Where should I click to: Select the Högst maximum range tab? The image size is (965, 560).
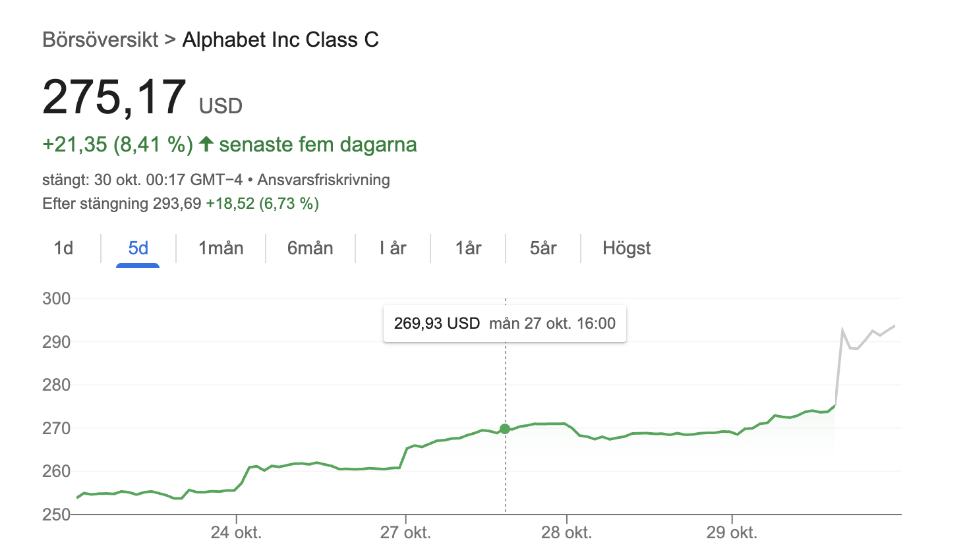[x=626, y=248]
